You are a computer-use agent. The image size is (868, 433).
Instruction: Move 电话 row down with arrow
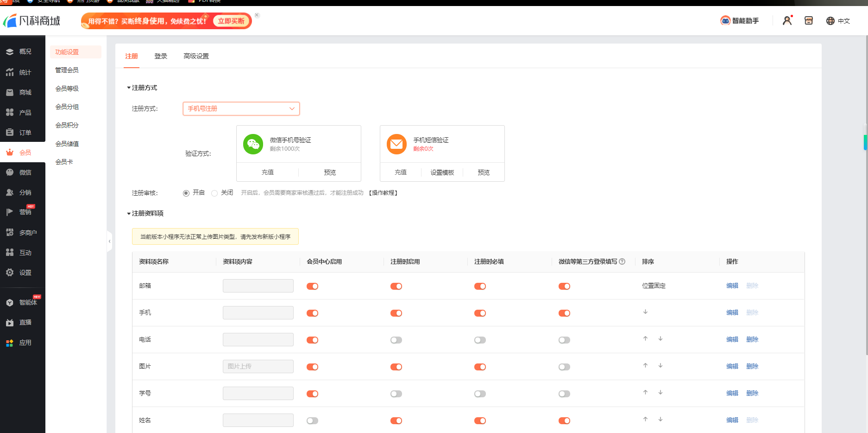[x=660, y=339]
